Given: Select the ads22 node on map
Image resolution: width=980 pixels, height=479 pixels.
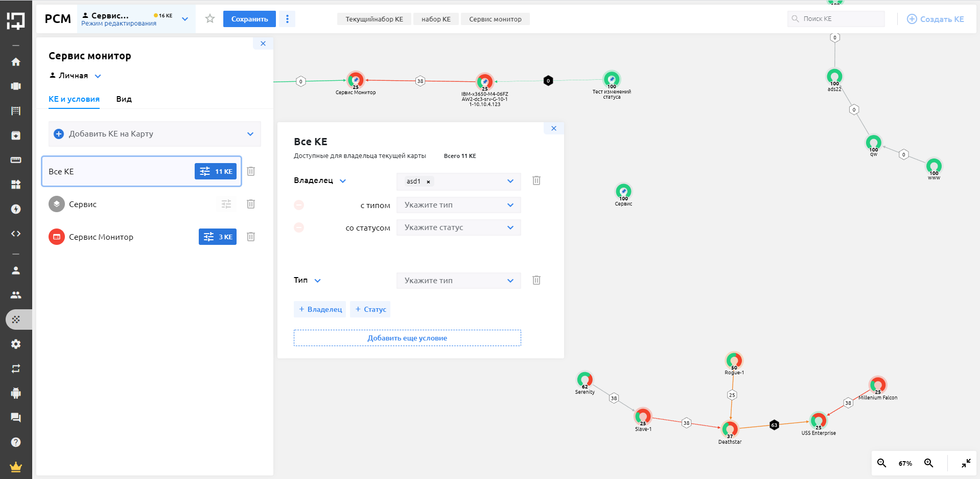Looking at the screenshot, I should pos(834,76).
